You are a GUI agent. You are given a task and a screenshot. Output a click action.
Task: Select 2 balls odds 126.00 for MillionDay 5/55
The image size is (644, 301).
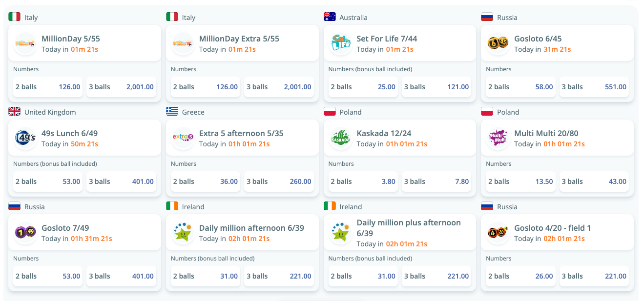pyautogui.click(x=48, y=87)
